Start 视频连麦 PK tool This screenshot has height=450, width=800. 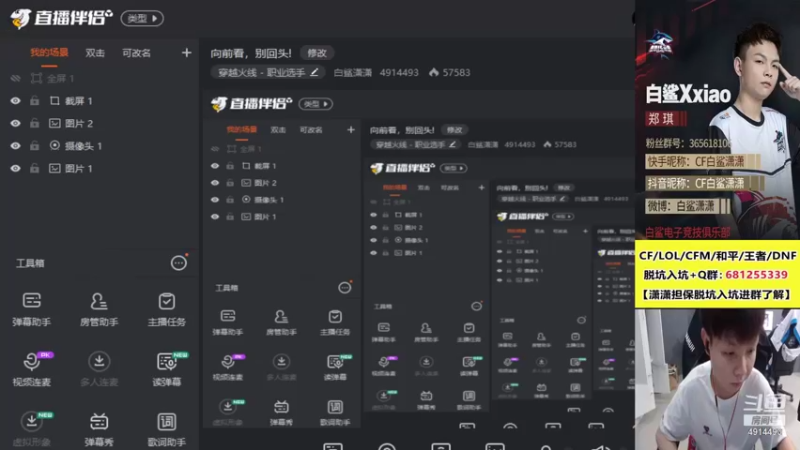coord(32,369)
